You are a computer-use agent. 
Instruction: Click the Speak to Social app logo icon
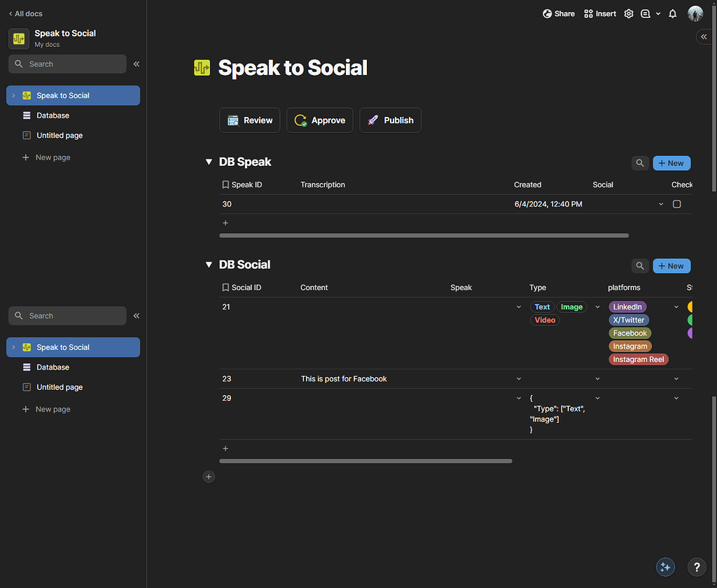[18, 38]
